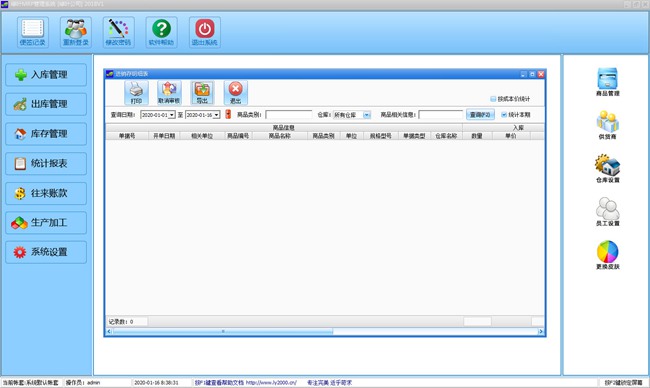Image resolution: width=650 pixels, height=388 pixels.
Task: Click the 规格型号 column header
Action: 381,136
